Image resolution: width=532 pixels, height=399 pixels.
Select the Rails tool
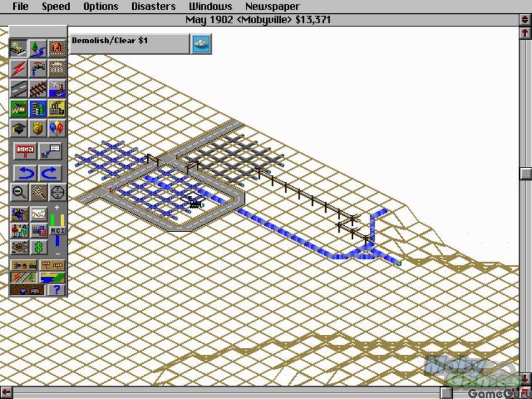point(38,88)
